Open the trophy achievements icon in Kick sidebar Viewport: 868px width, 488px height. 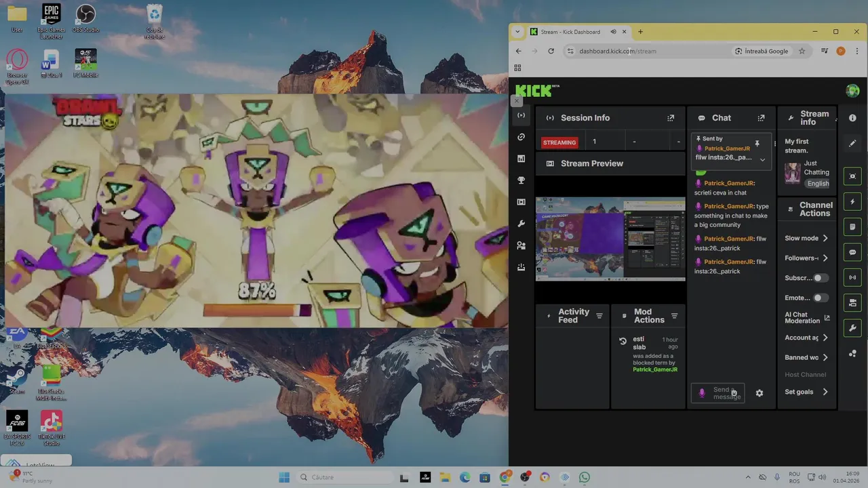pos(521,180)
